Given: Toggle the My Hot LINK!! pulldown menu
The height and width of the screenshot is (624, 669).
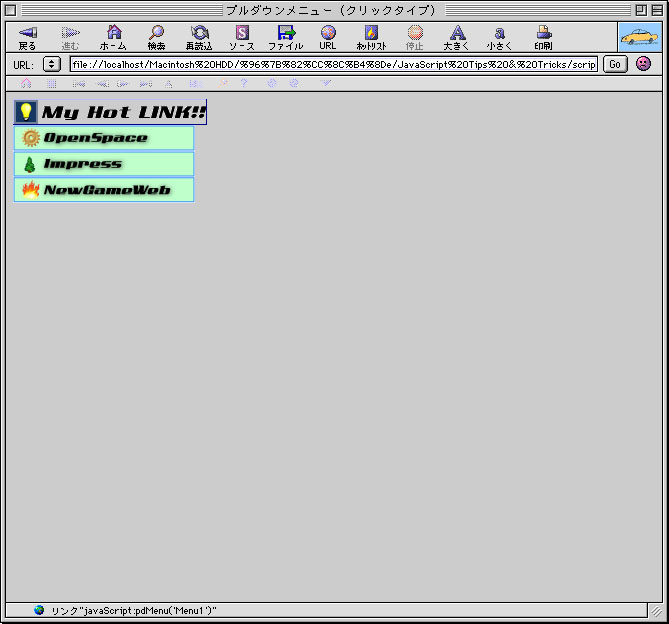Looking at the screenshot, I should [x=110, y=112].
